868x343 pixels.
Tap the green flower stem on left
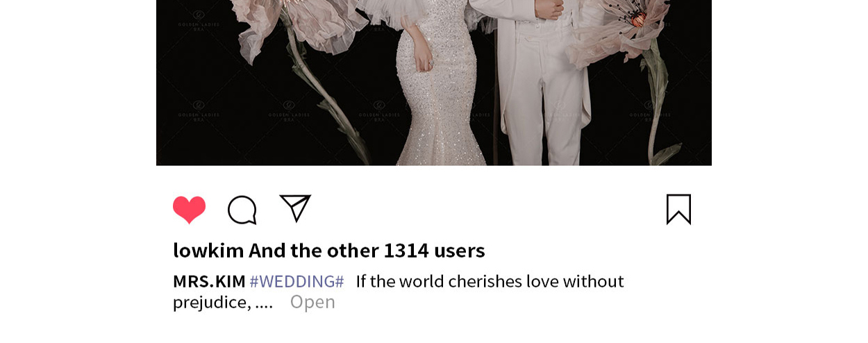(328, 104)
